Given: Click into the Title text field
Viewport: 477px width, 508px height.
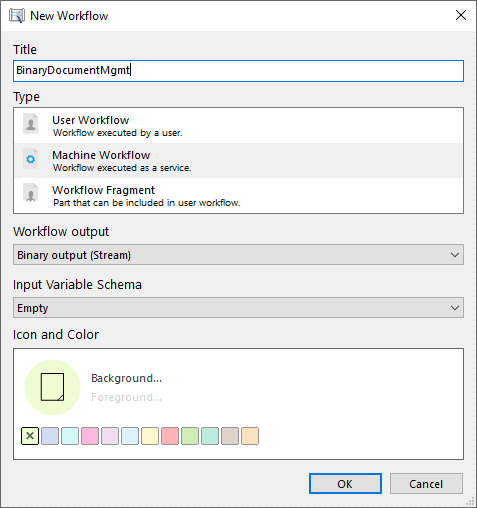Looking at the screenshot, I should [238, 71].
